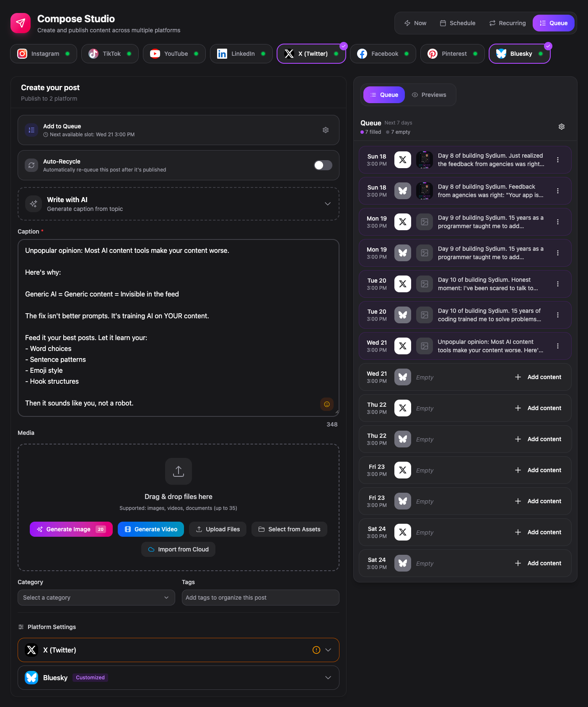Open the emoji picker in the caption box
Viewport: 588px width, 707px height.
click(327, 404)
